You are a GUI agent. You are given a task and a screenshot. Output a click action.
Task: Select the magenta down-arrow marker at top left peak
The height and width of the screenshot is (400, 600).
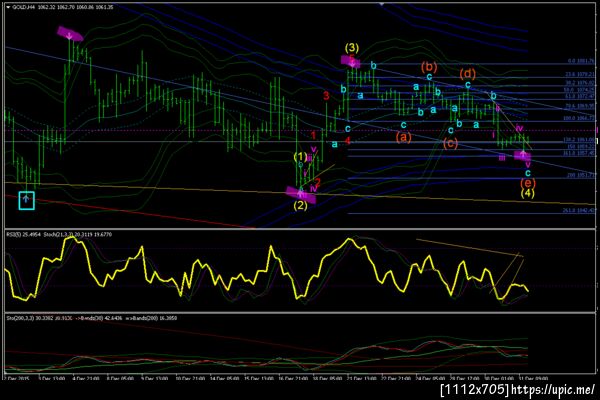click(x=70, y=34)
